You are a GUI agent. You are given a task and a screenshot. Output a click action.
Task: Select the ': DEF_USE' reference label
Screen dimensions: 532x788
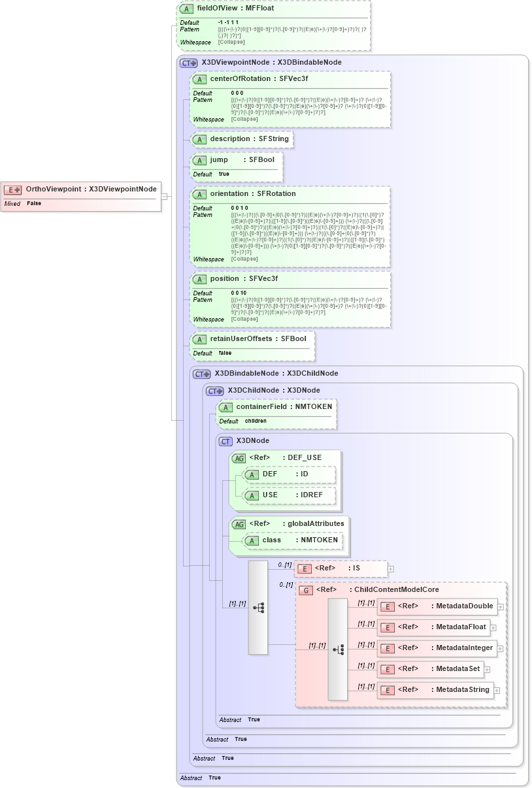point(303,458)
